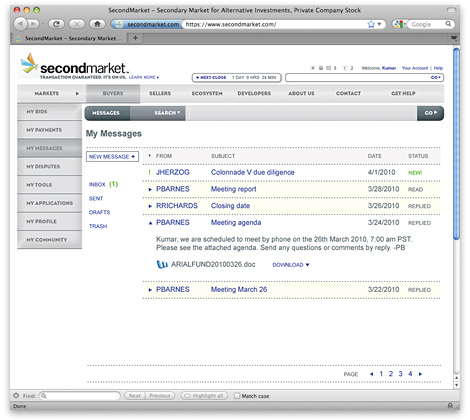This screenshot has width=470, height=420.
Task: Toggle the Highlight all button
Action: click(204, 396)
